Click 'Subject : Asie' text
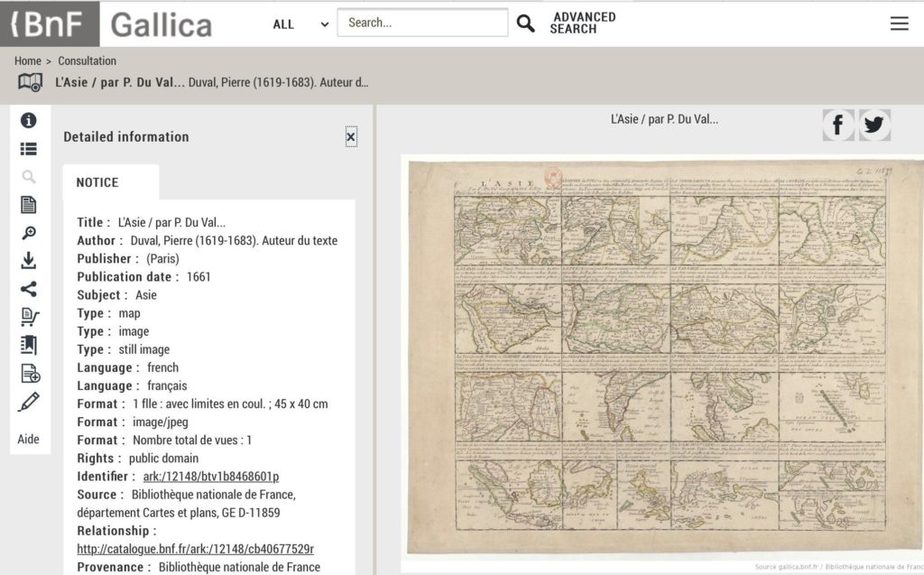The height and width of the screenshot is (575, 924). coord(116,295)
